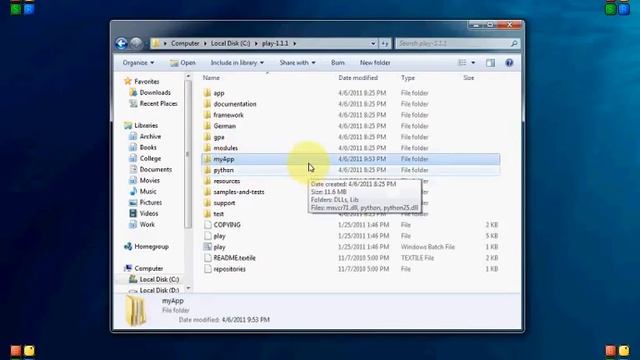Create a New folder
This screenshot has height=360, width=640.
tap(375, 63)
